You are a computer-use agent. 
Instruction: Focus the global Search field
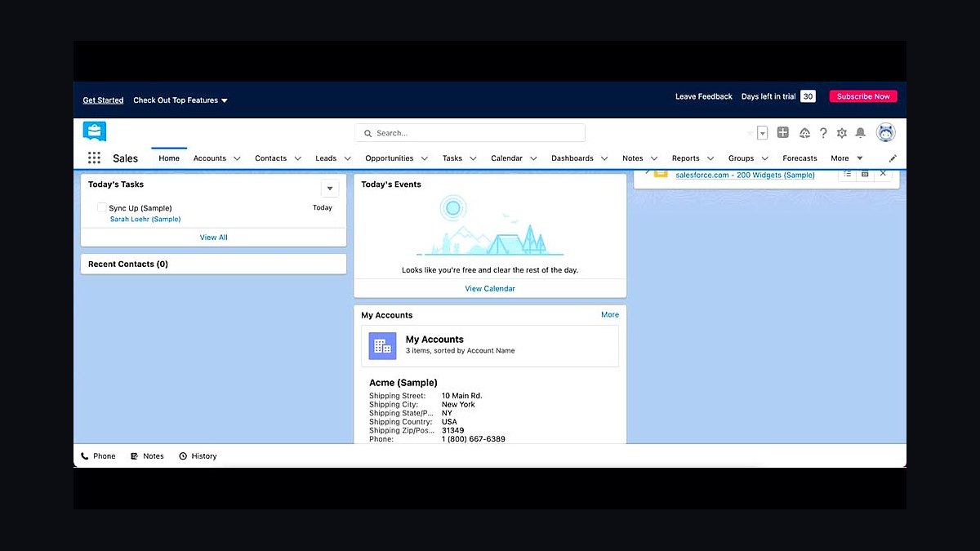click(x=470, y=133)
